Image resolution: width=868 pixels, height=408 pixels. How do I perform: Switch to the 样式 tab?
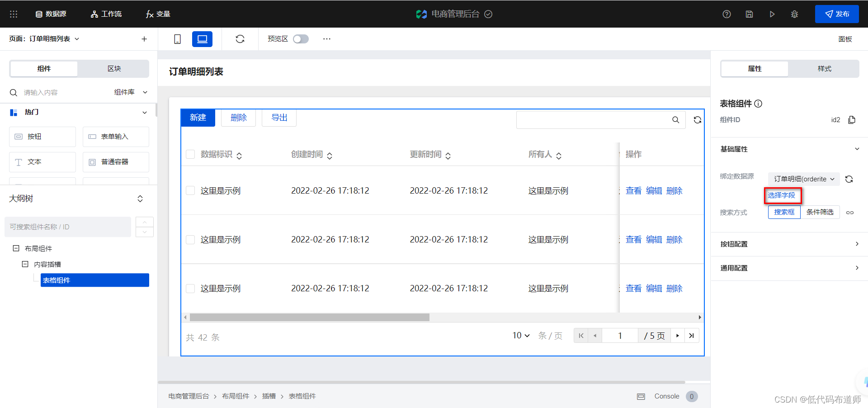pos(824,69)
